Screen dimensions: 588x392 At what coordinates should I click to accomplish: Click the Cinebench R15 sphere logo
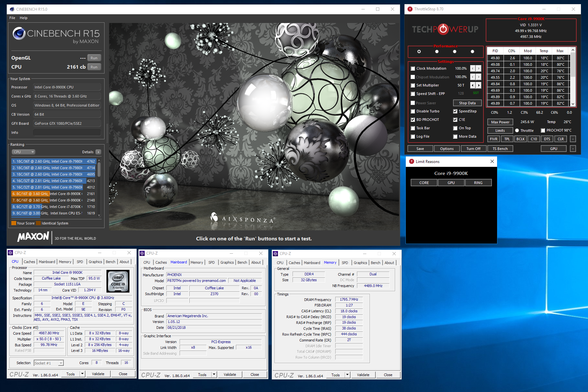coord(19,33)
